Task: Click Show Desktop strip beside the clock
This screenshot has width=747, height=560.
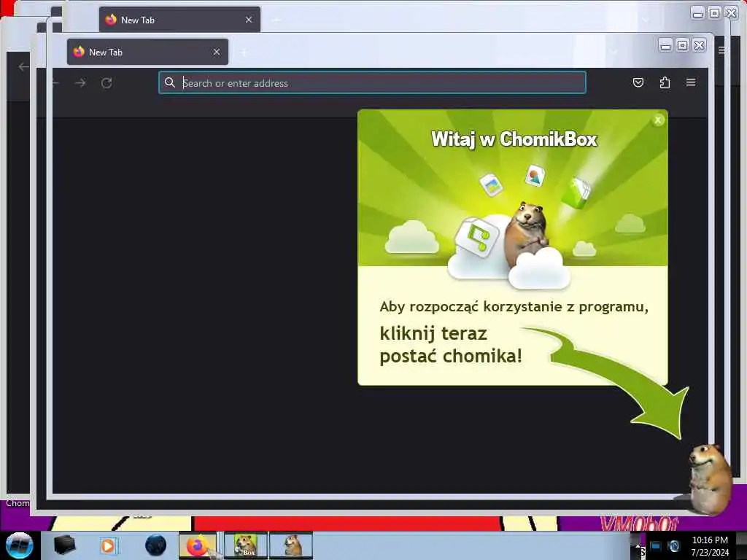Action: pyautogui.click(x=742, y=546)
